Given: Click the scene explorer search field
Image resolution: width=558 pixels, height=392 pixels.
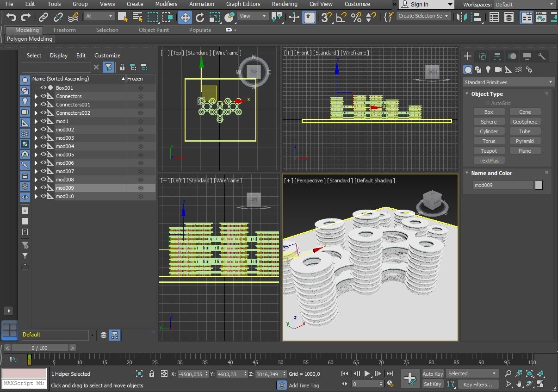Looking at the screenshot, I should 57,67.
